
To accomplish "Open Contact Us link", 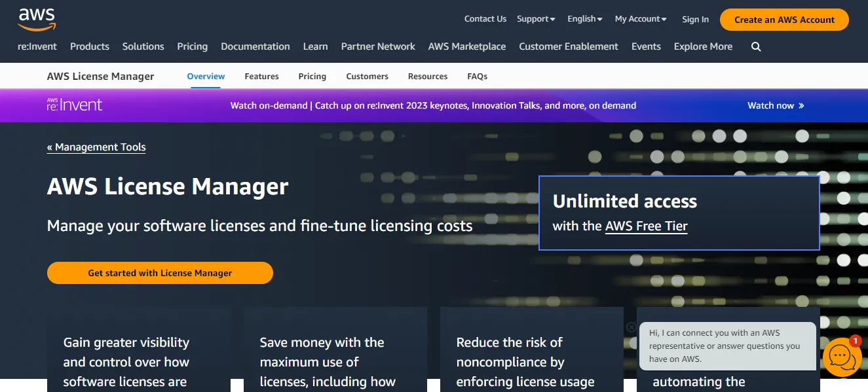I will coord(485,19).
